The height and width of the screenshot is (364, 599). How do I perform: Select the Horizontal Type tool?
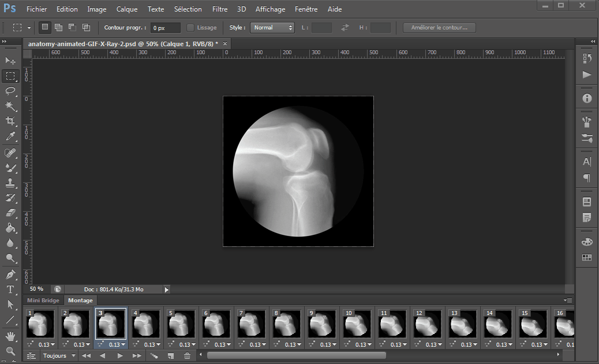[10, 289]
